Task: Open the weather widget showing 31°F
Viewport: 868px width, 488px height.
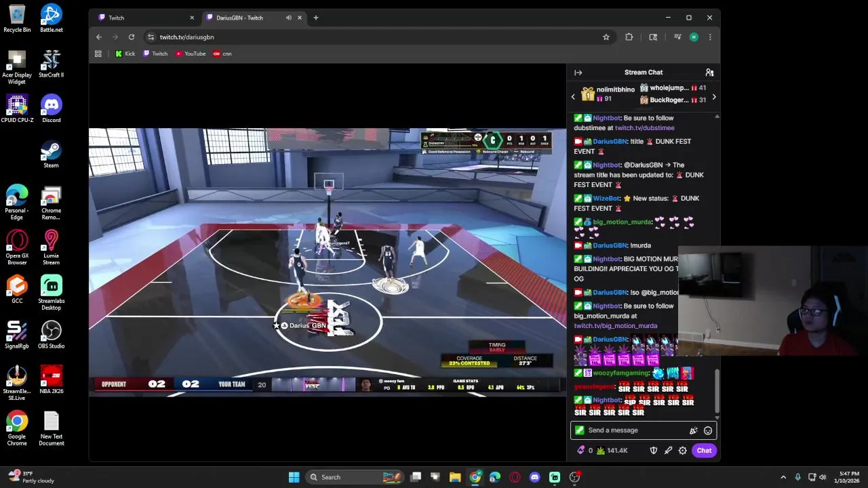Action: click(32, 477)
